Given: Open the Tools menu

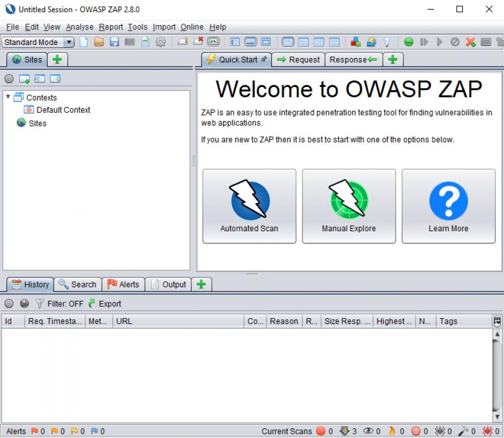Looking at the screenshot, I should 138,27.
